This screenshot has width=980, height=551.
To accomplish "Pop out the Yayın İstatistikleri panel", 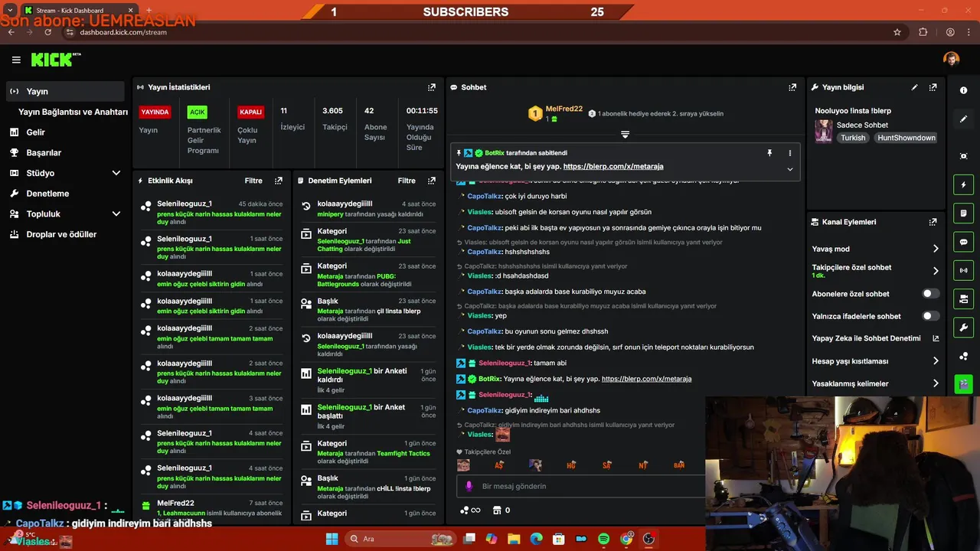I will point(432,87).
